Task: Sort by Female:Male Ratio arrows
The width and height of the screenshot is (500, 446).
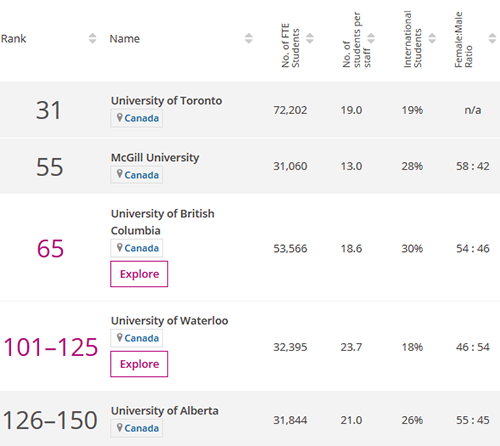Action: [492, 39]
